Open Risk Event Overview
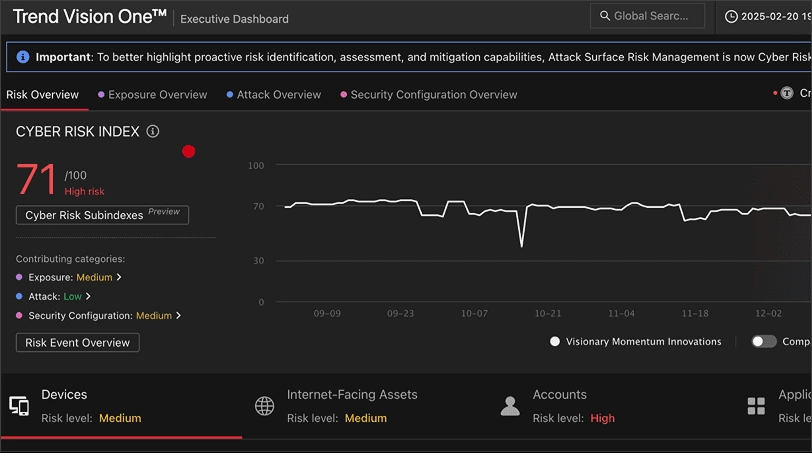 click(x=78, y=343)
